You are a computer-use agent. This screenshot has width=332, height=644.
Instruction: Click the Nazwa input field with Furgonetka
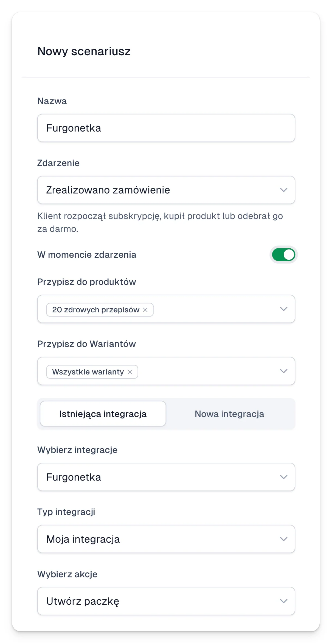[166, 128]
